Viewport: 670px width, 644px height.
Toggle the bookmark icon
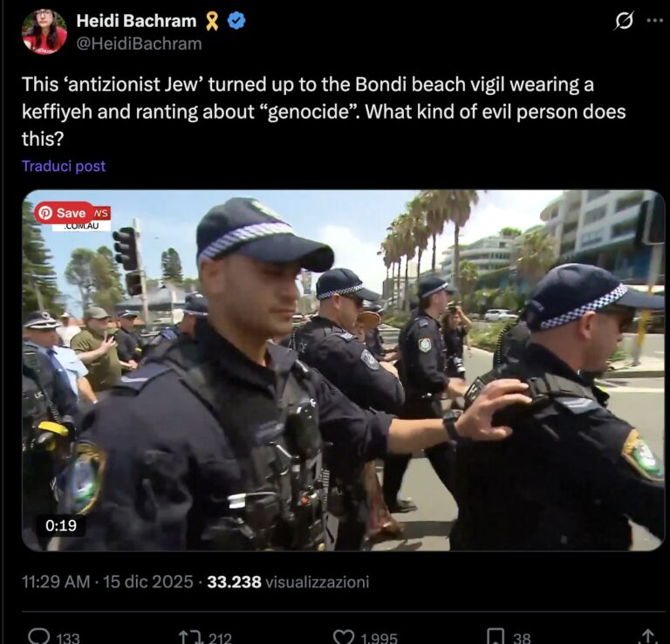[496, 636]
